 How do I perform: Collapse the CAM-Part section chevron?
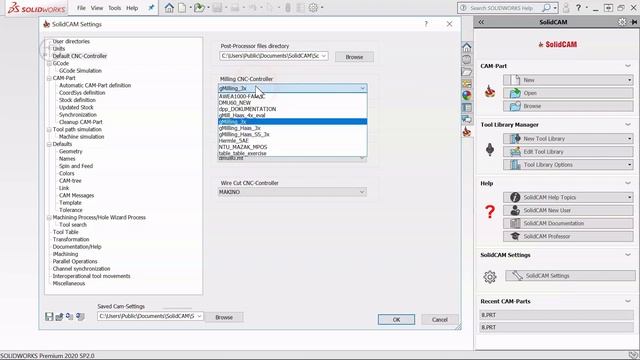point(628,66)
